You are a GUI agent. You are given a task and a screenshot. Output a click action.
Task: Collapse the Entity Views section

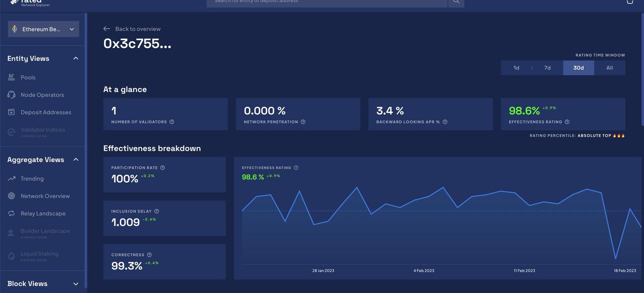(76, 59)
